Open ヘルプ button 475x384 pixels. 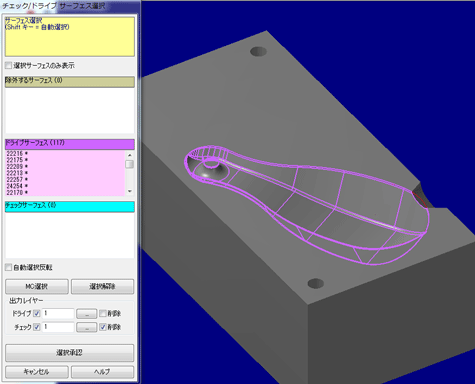click(102, 372)
